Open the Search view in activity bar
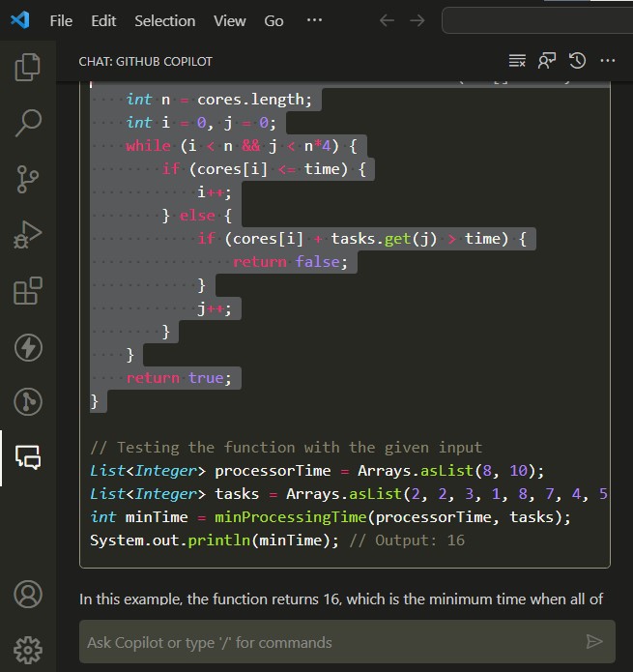This screenshot has width=633, height=672. [28, 123]
